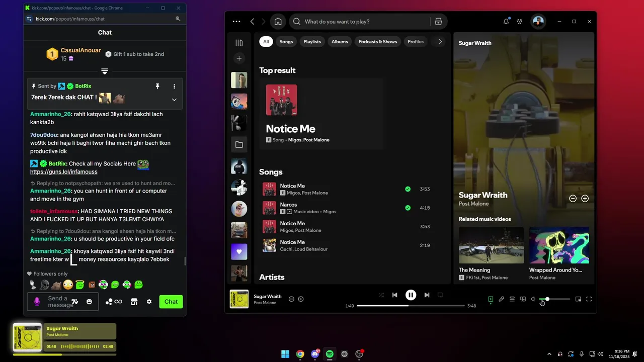The image size is (644, 362).
Task: Expand pinned BotRix message chevron
Action: [174, 100]
